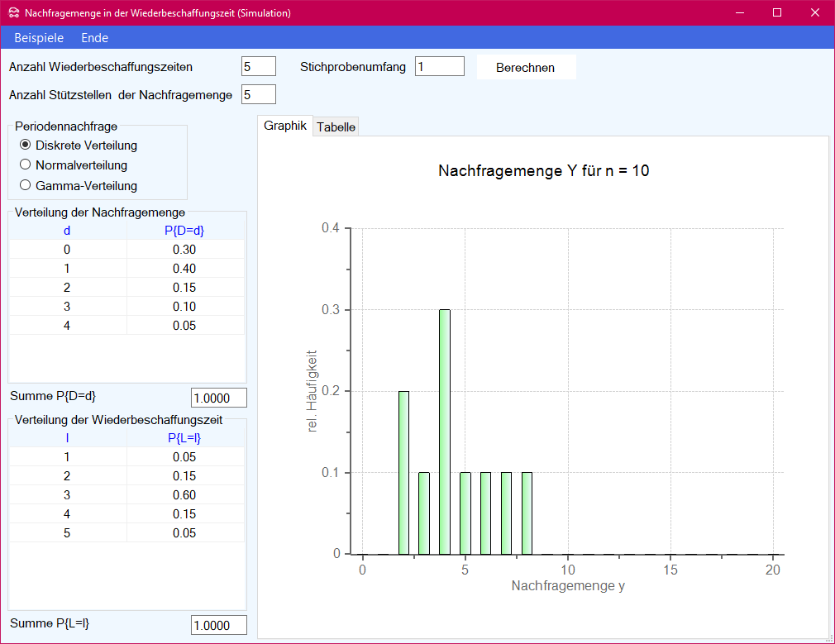Click the tallest green bar in chart
Screen dimensions: 835x644
click(x=445, y=430)
